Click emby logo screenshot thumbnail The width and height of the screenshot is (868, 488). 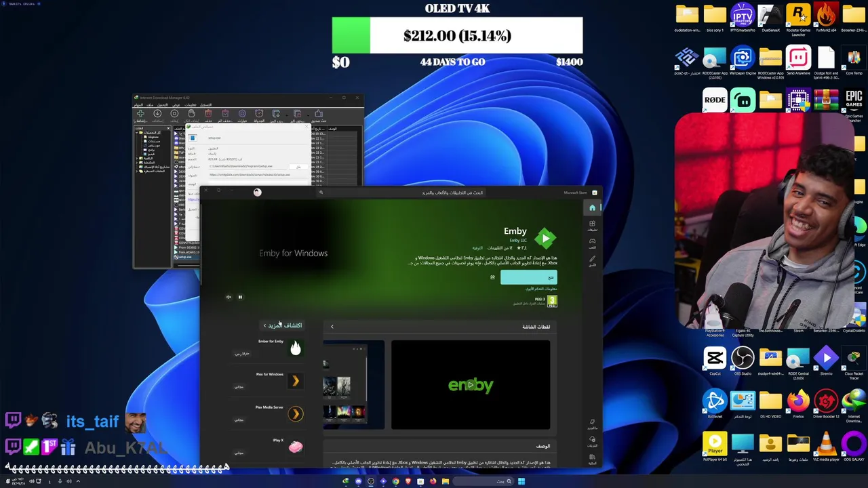(471, 385)
